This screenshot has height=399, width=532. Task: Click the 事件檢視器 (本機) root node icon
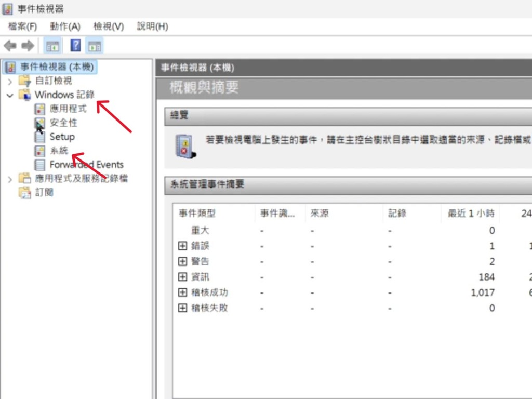tap(10, 67)
